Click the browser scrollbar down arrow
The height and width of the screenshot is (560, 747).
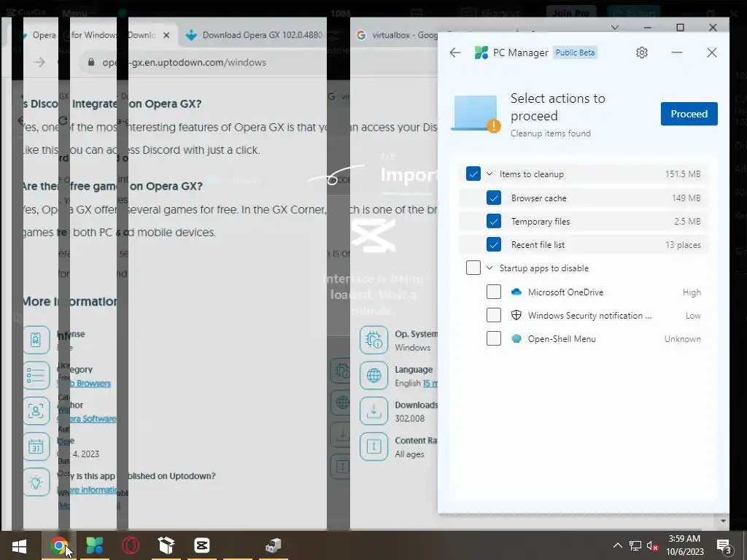(x=723, y=521)
